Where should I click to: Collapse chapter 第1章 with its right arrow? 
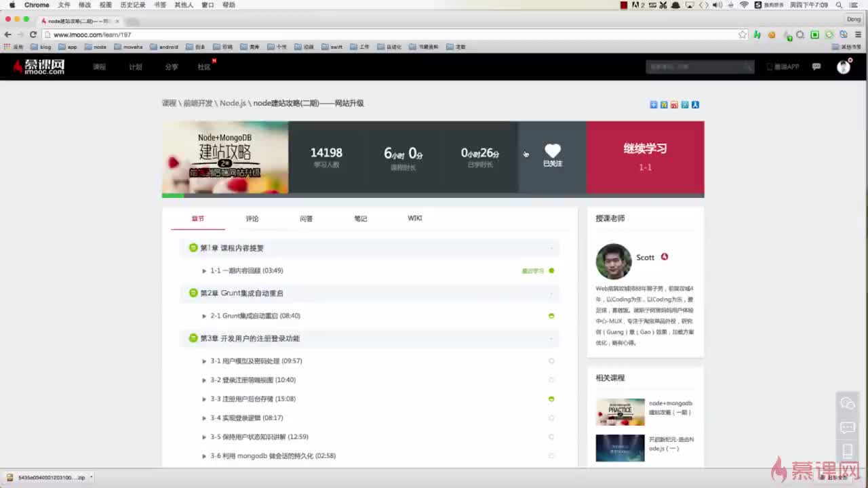tap(551, 248)
